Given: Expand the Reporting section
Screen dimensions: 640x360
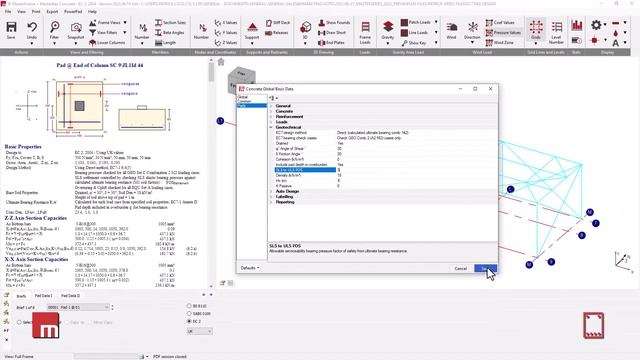Looking at the screenshot, I should click(271, 202).
